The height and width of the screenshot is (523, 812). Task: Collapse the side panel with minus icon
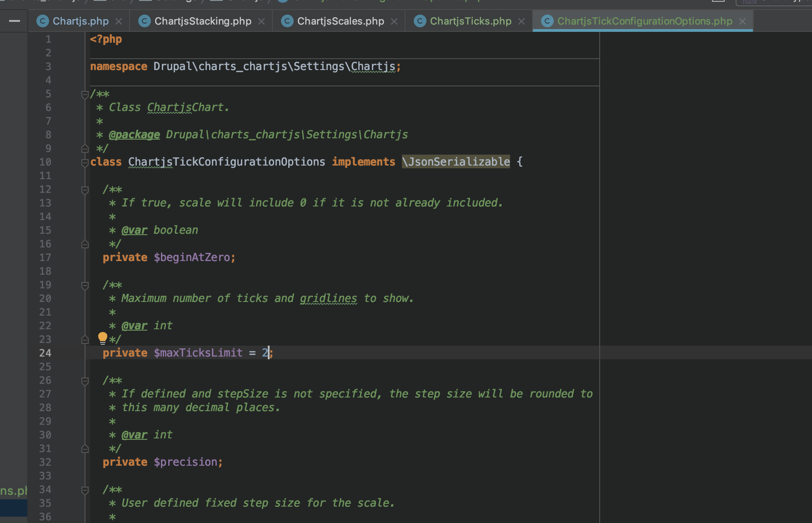[x=15, y=21]
